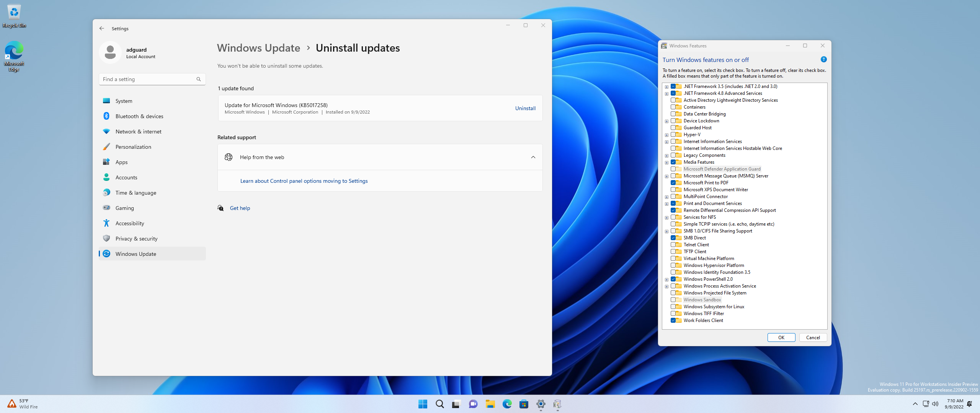Open Network & internet settings
This screenshot has width=980, height=413.
click(x=152, y=132)
